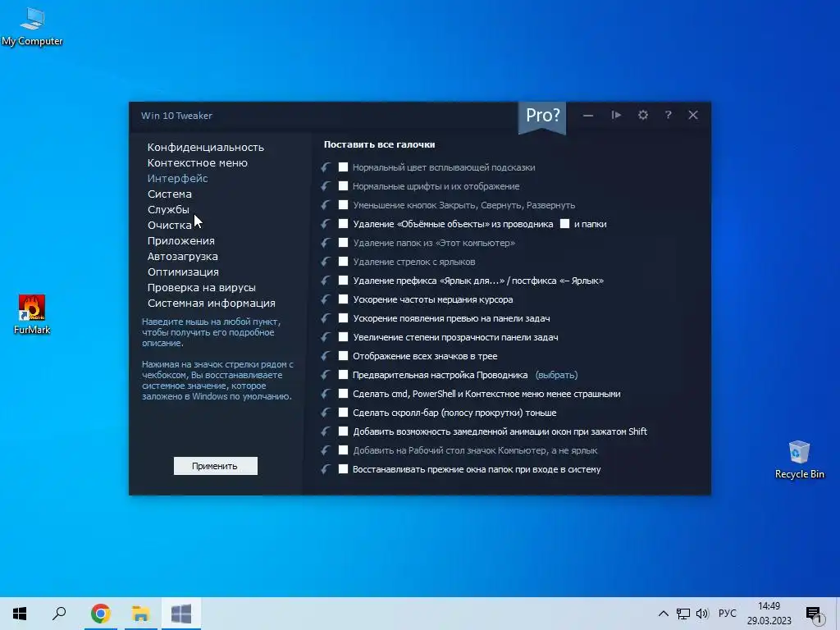The height and width of the screenshot is (630, 840).
Task: Click restore arrow for Ускорение появления превью
Action: coord(325,318)
